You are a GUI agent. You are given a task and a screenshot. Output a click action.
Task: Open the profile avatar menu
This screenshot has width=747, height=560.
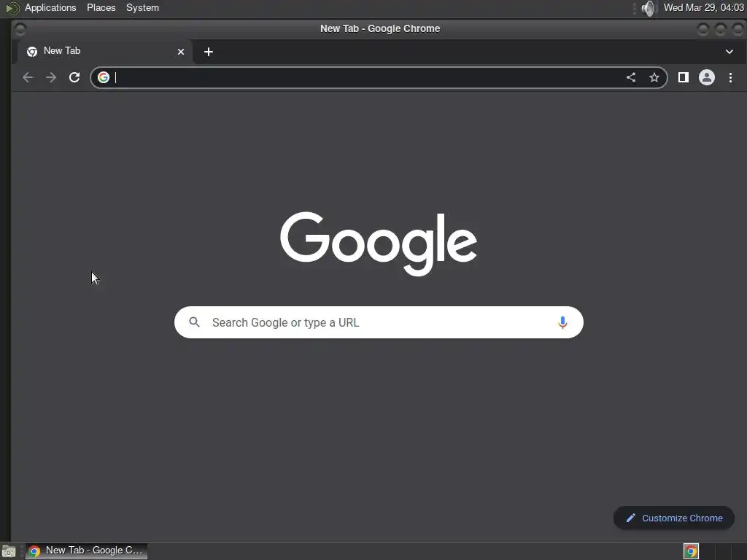click(706, 77)
